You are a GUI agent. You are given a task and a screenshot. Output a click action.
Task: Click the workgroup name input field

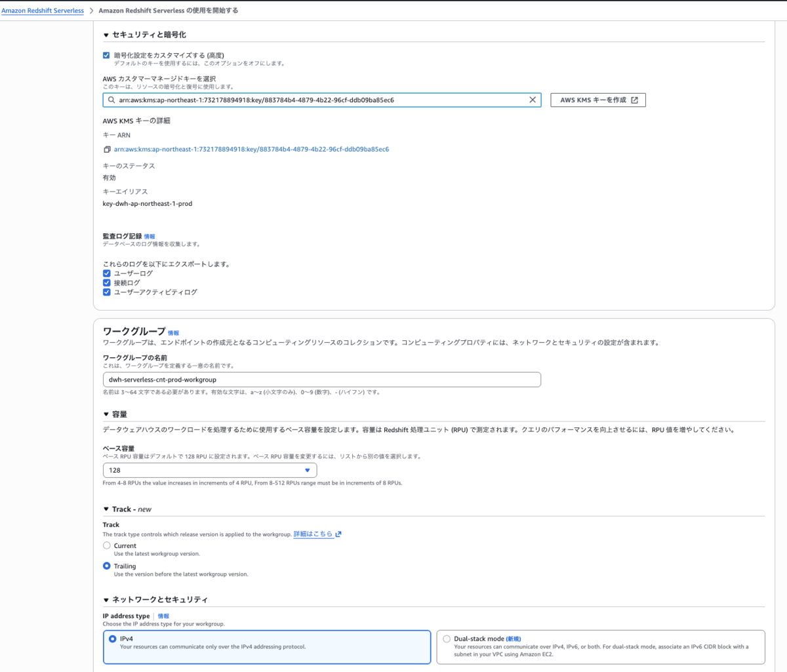(x=322, y=380)
